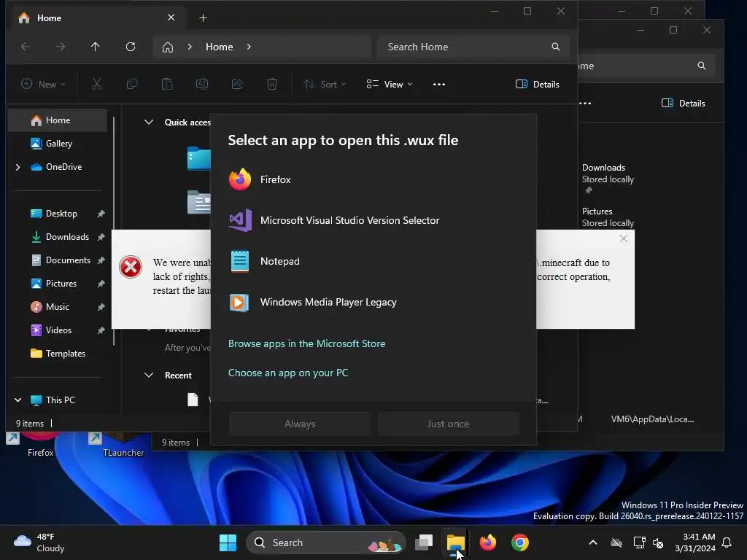Open the New dropdown in toolbar
This screenshot has width=747, height=560.
[43, 85]
